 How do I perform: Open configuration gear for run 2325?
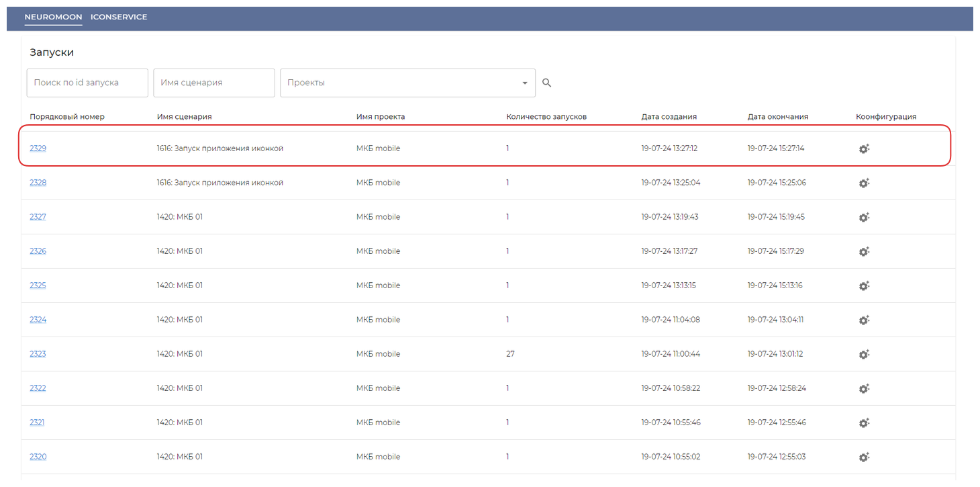tap(864, 285)
